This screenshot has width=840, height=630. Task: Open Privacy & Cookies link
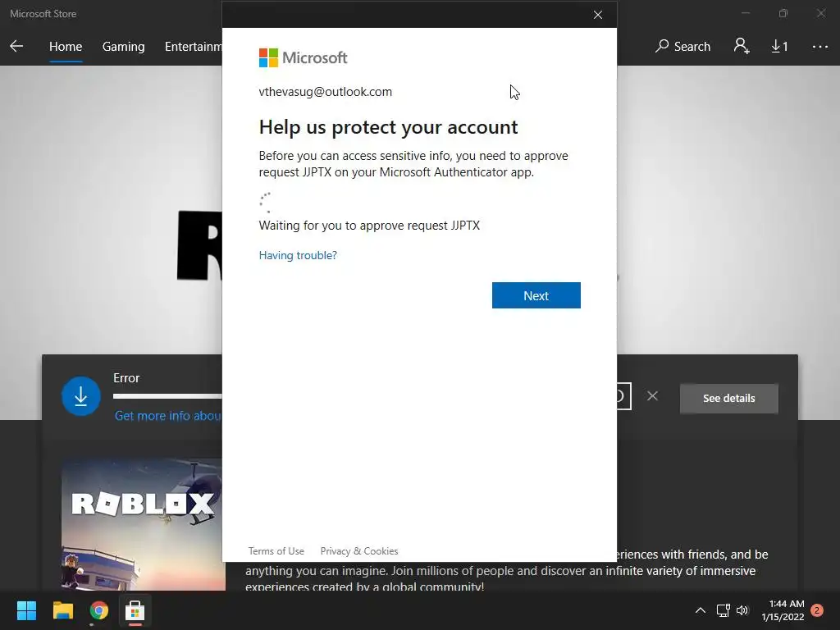[359, 550]
